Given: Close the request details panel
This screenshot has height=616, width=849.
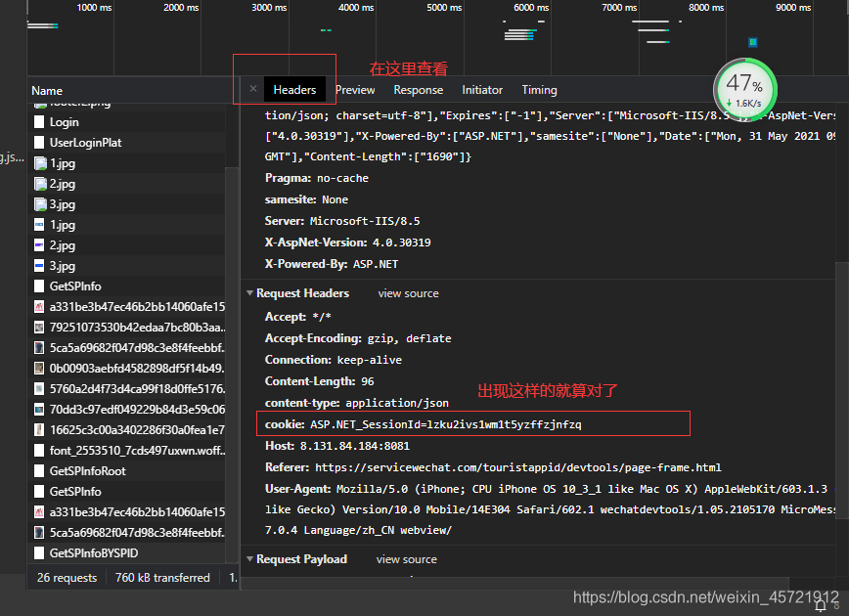Looking at the screenshot, I should (253, 89).
